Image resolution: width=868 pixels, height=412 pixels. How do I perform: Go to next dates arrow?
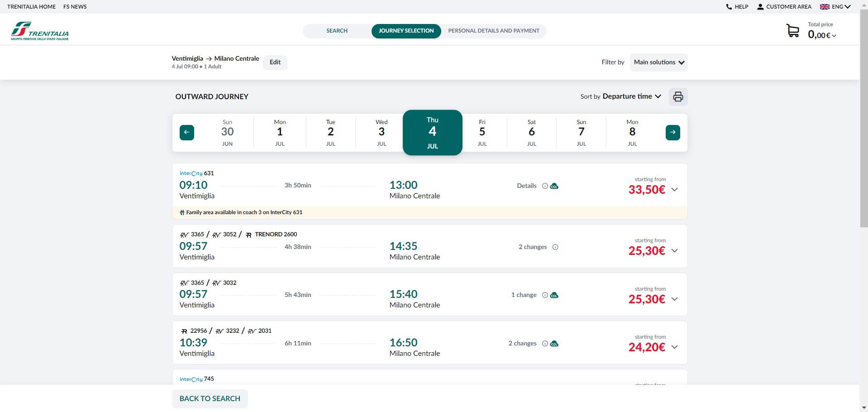tap(673, 132)
